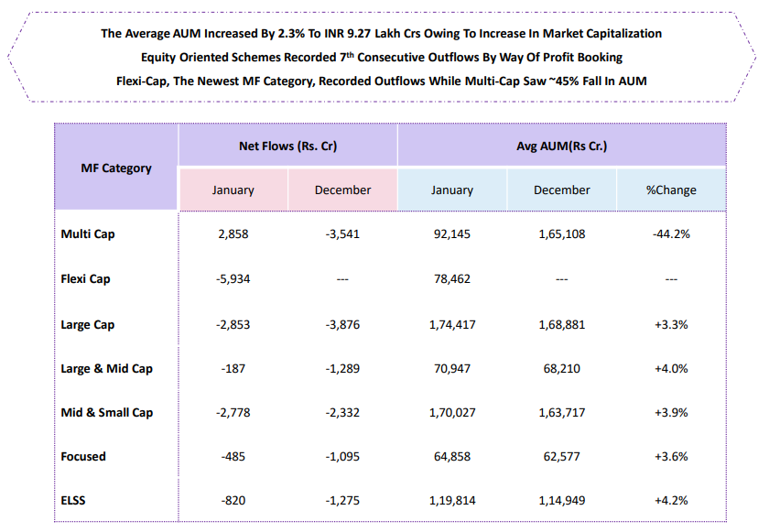The height and width of the screenshot is (532, 769).
Task: Select Large Cap January flow -2,853
Action: coord(233,324)
